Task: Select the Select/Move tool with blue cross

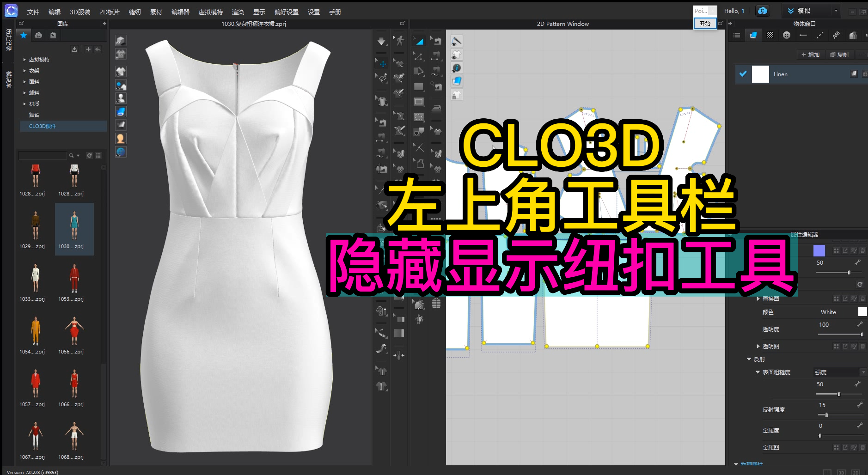Action: [x=382, y=63]
